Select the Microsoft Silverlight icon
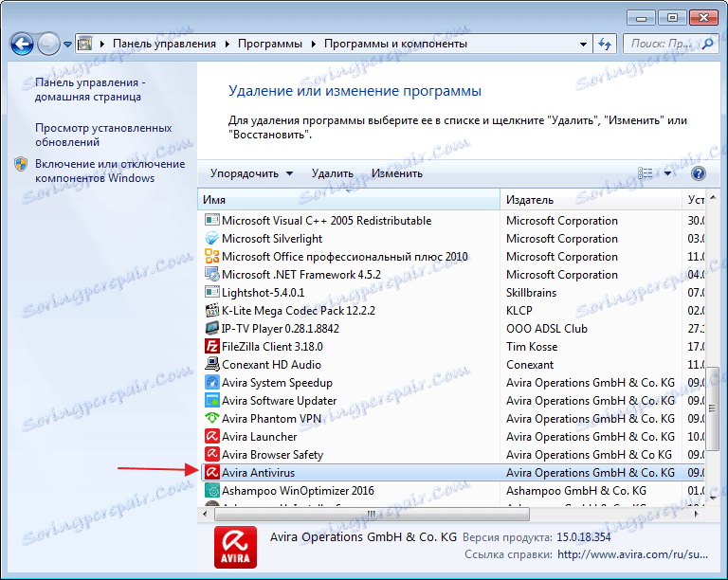This screenshot has width=728, height=580. (211, 238)
